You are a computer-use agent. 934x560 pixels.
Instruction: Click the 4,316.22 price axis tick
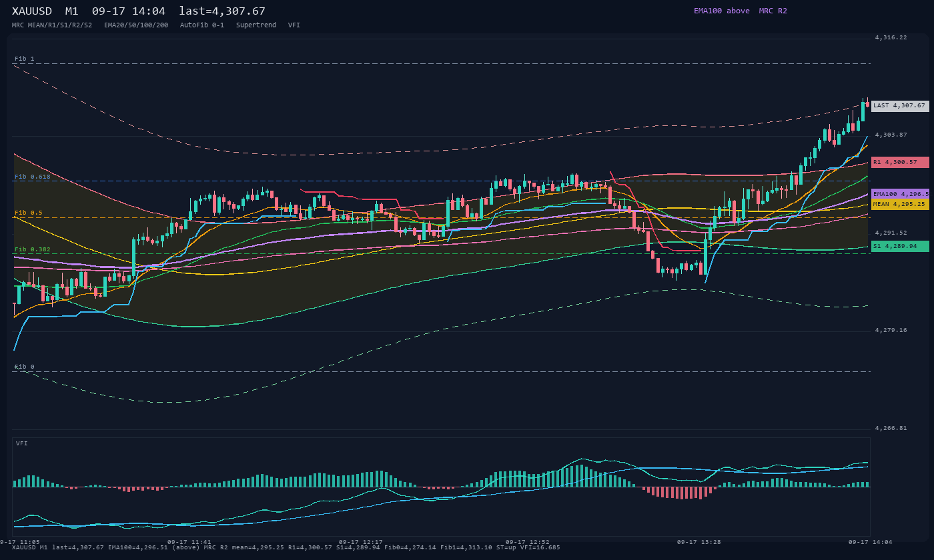coord(891,37)
